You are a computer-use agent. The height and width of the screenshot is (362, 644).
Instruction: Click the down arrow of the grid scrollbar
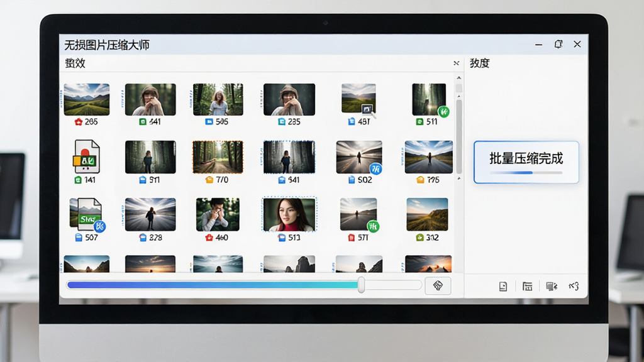pos(458,178)
